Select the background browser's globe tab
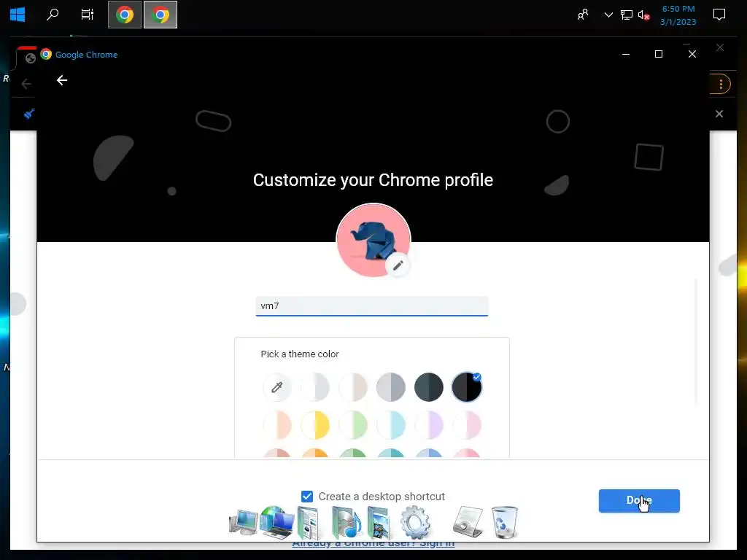Viewport: 747px width, 560px height. (31, 58)
